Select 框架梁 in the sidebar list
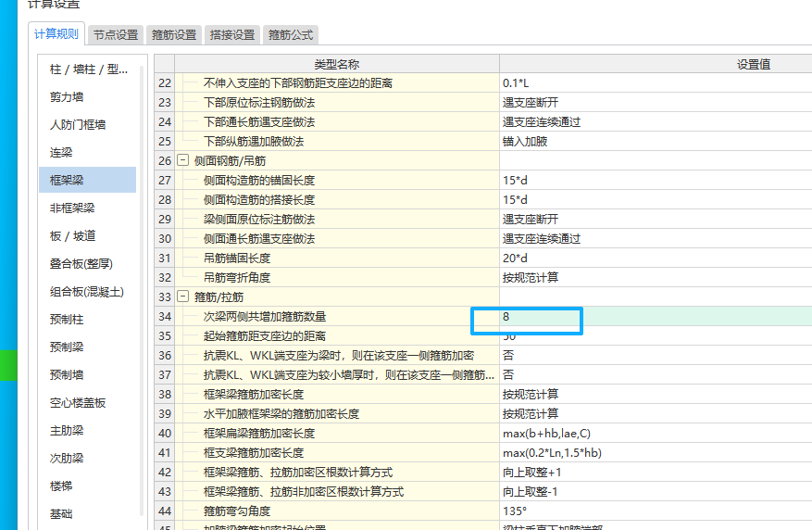 point(88,181)
